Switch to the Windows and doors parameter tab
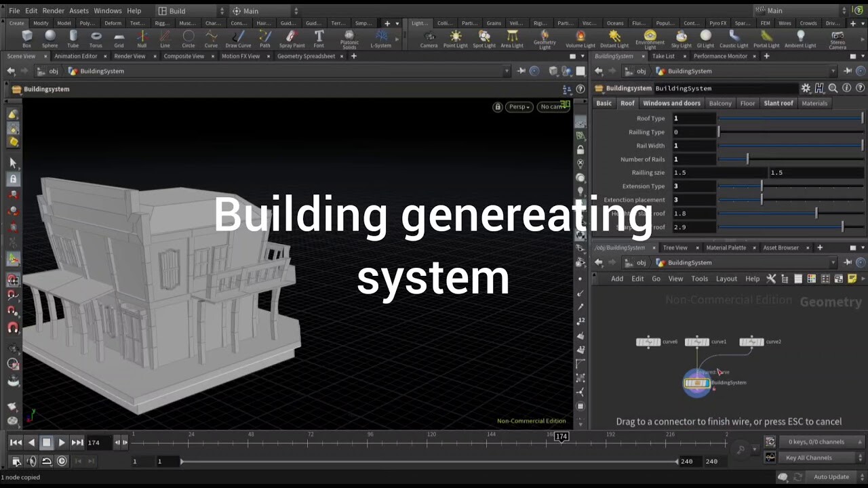This screenshot has width=868, height=488. pos(671,103)
